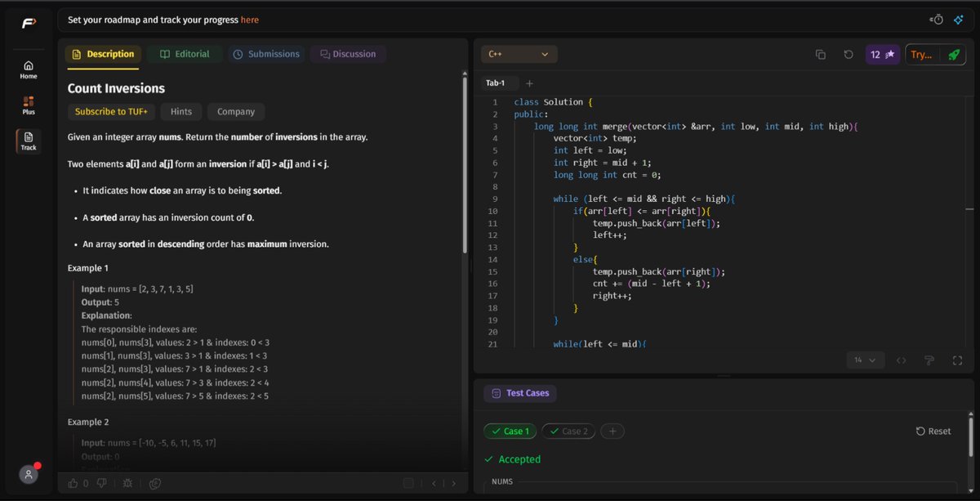Follow the 'here' roadmap link
The width and height of the screenshot is (980, 501).
point(250,20)
